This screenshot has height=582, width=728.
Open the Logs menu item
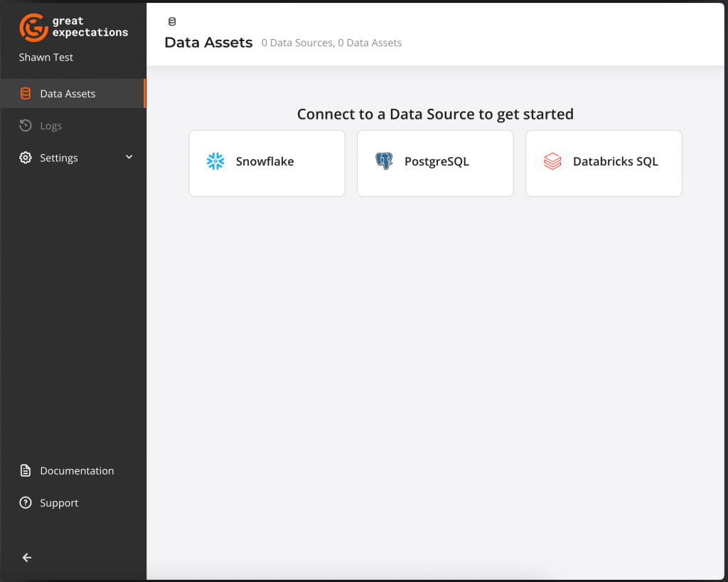pyautogui.click(x=51, y=126)
